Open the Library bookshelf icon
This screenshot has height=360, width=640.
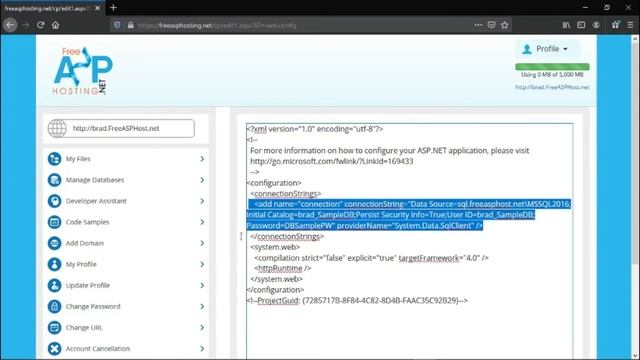pyautogui.click(x=566, y=25)
